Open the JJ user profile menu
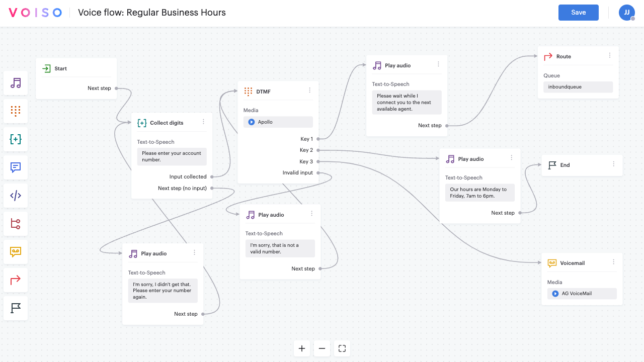The height and width of the screenshot is (362, 644). [x=626, y=12]
